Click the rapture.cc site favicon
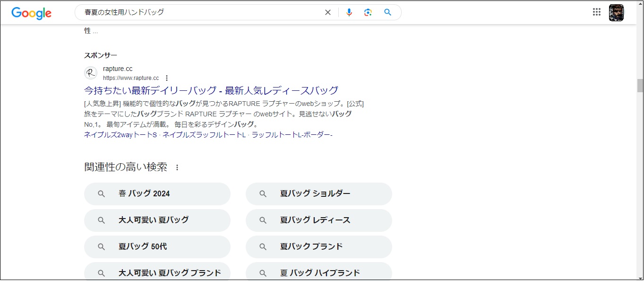Viewport: 644px width, 281px height. click(x=91, y=73)
